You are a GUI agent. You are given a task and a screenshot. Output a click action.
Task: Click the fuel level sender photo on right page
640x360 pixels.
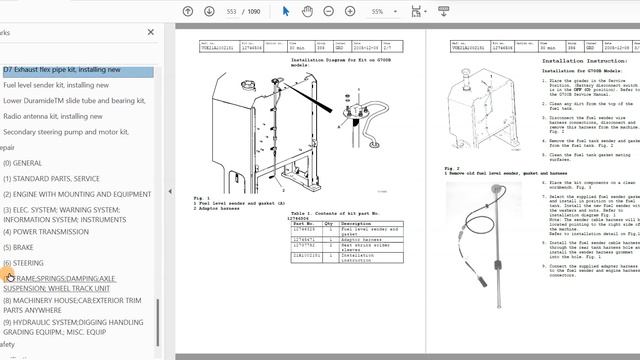484,244
